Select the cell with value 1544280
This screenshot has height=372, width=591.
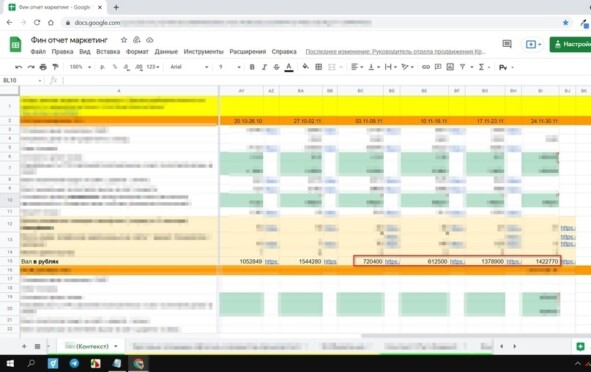(x=300, y=261)
